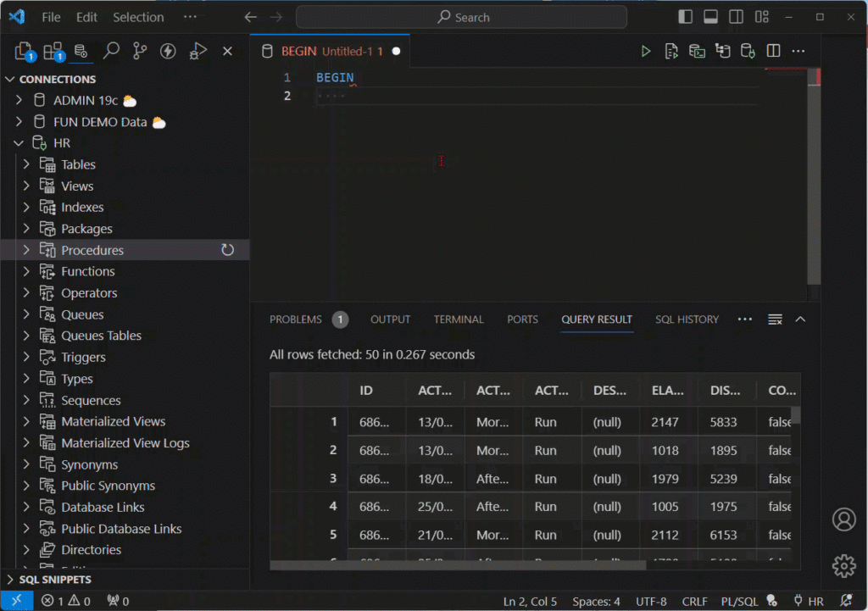Go back with the left arrow

251,17
